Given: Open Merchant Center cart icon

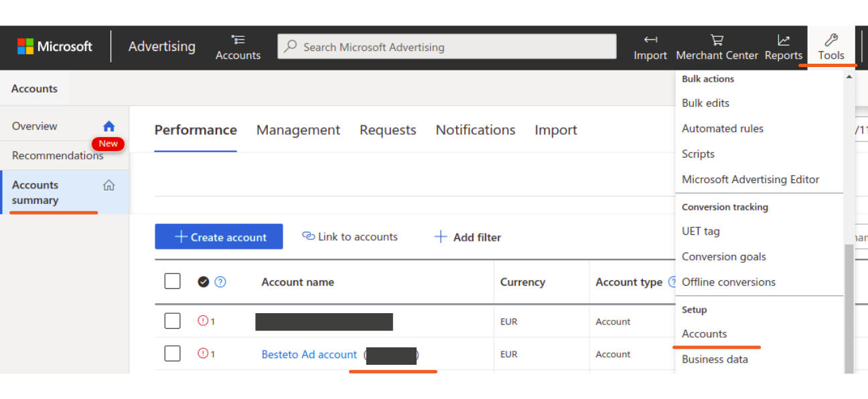Looking at the screenshot, I should click(717, 40).
